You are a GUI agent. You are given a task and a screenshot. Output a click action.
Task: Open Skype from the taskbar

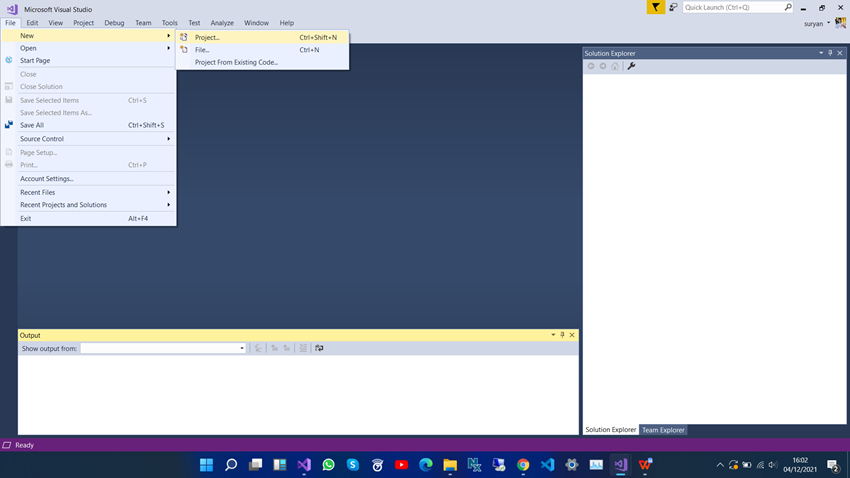click(x=353, y=465)
